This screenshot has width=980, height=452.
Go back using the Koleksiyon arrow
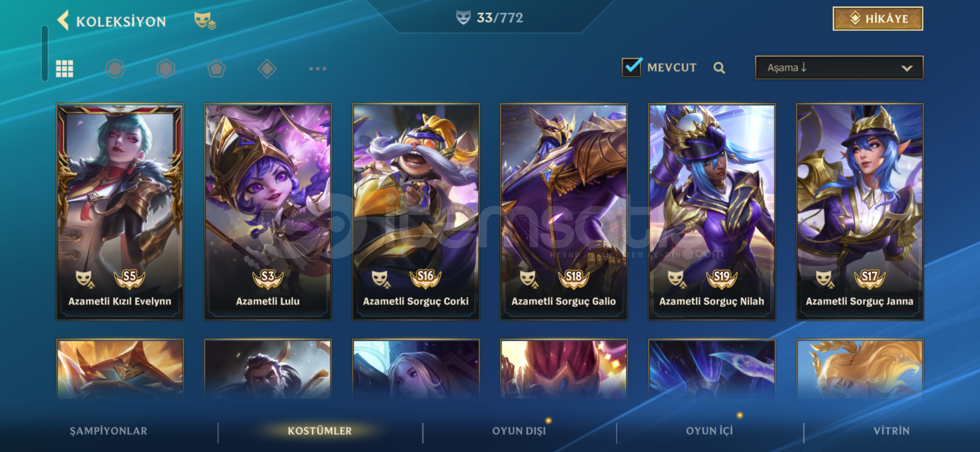tap(63, 21)
